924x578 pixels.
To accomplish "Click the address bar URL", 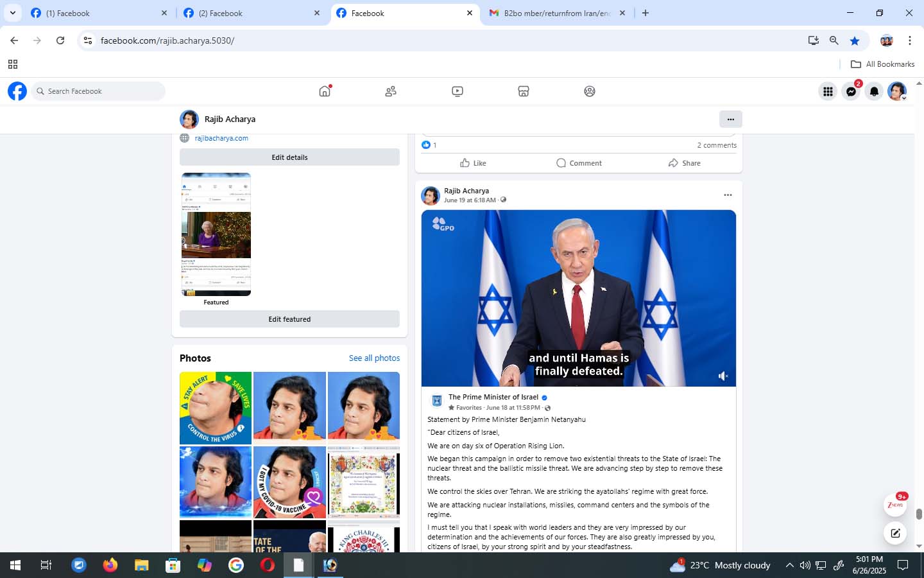I will point(167,40).
